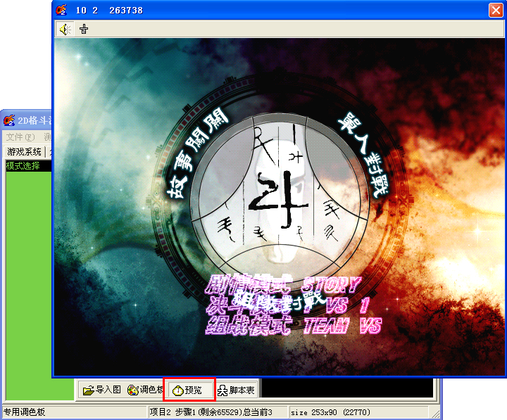Image resolution: width=507 pixels, height=420 pixels.
Task: Click the 导入图 import image button
Action: (x=102, y=390)
